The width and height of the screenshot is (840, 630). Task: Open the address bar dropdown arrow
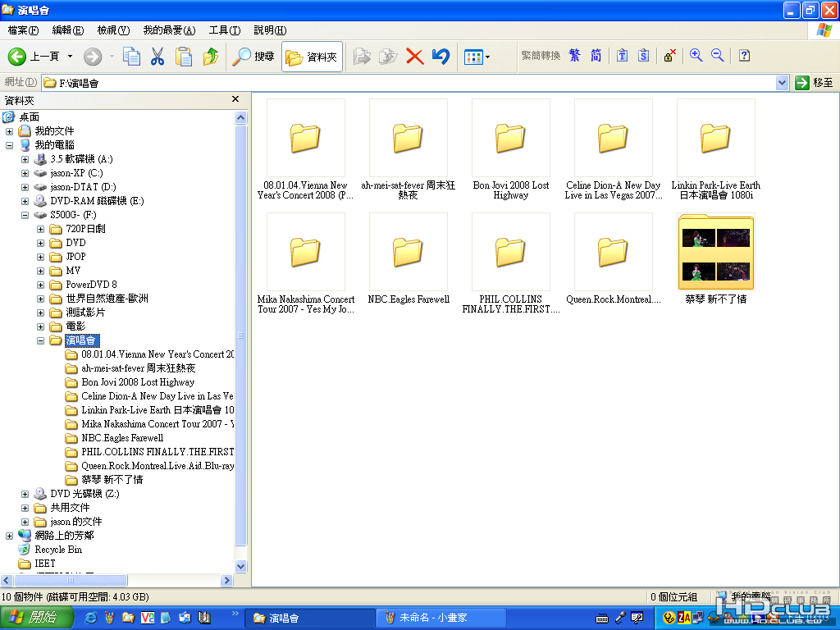coord(782,83)
